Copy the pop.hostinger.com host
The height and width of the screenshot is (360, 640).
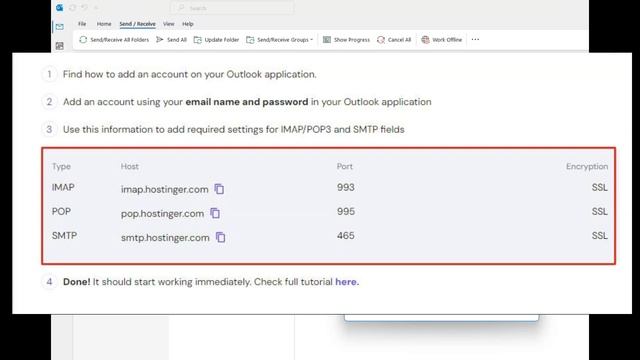(x=215, y=213)
